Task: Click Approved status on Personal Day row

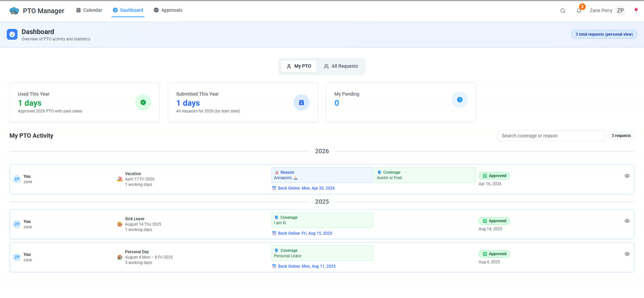Action: (x=494, y=254)
